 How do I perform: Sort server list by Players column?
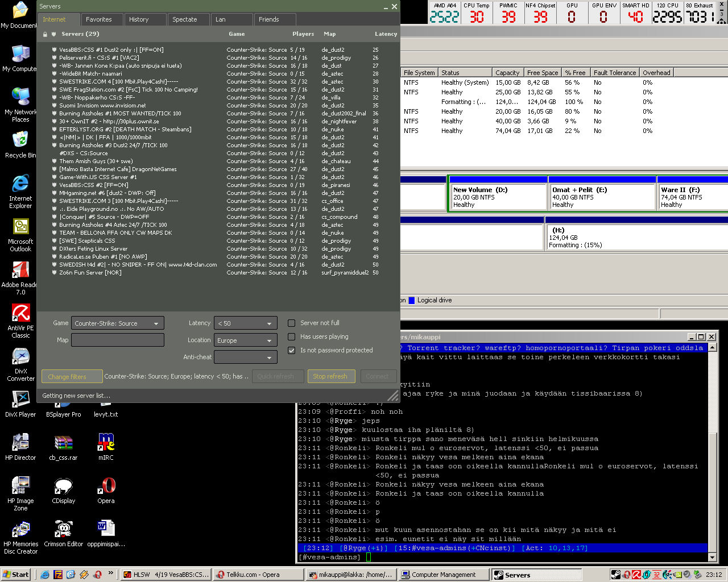pyautogui.click(x=303, y=34)
